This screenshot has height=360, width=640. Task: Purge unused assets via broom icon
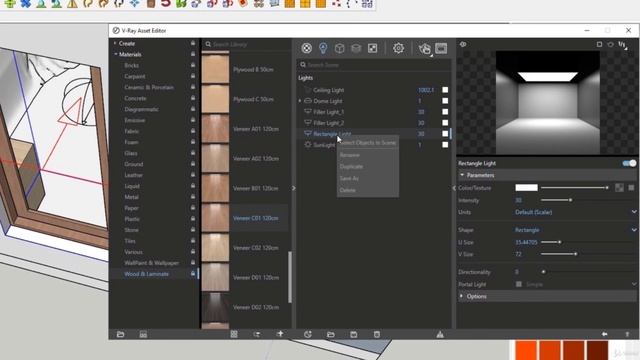[440, 334]
